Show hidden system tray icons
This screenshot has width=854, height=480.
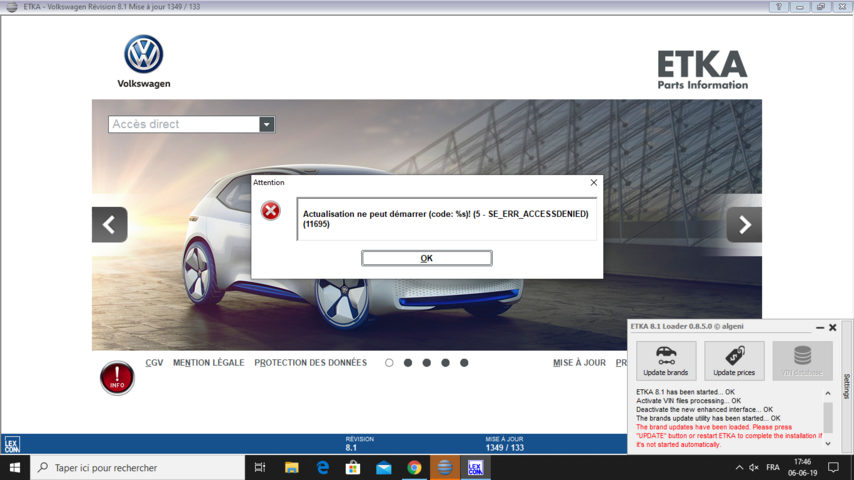(x=739, y=467)
